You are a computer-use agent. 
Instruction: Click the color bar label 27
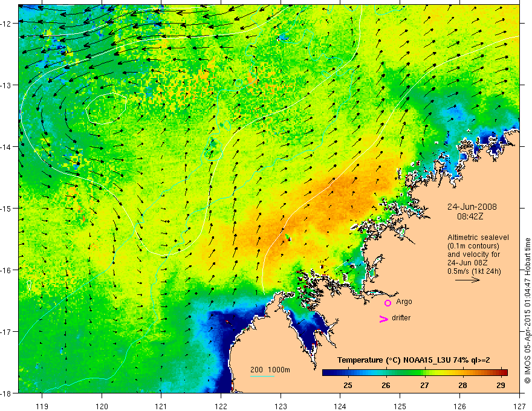point(424,385)
